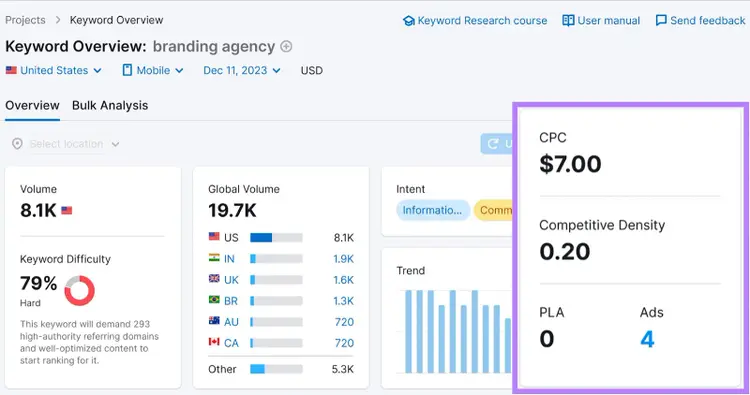Open the Keyword Research course link

tap(482, 21)
